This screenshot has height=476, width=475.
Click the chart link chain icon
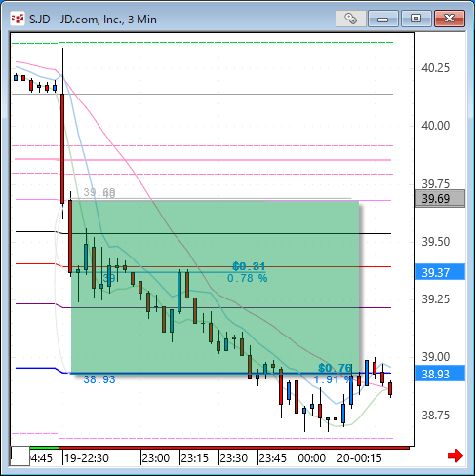pos(351,19)
